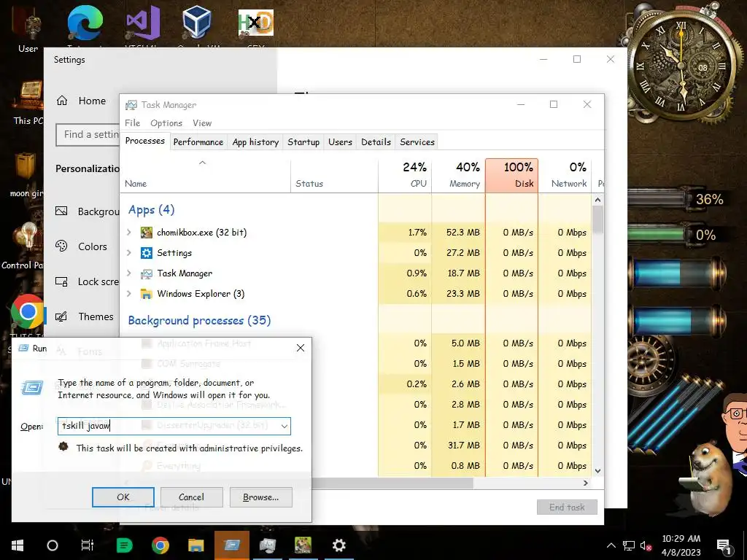
Task: Open the Control Panel desktop icon
Action: click(x=24, y=245)
